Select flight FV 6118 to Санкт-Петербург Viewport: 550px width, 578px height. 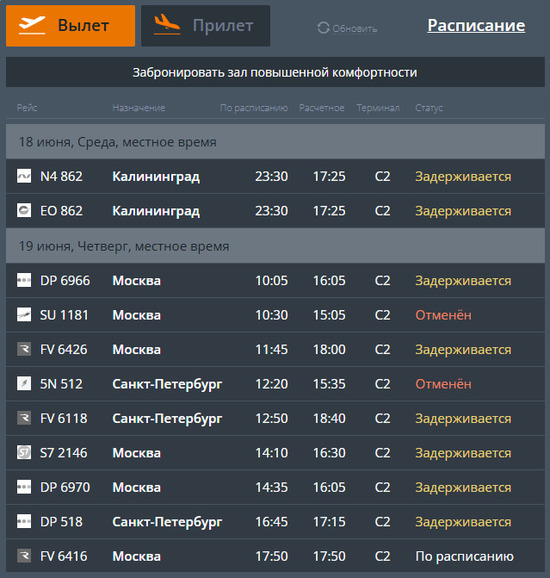point(275,418)
